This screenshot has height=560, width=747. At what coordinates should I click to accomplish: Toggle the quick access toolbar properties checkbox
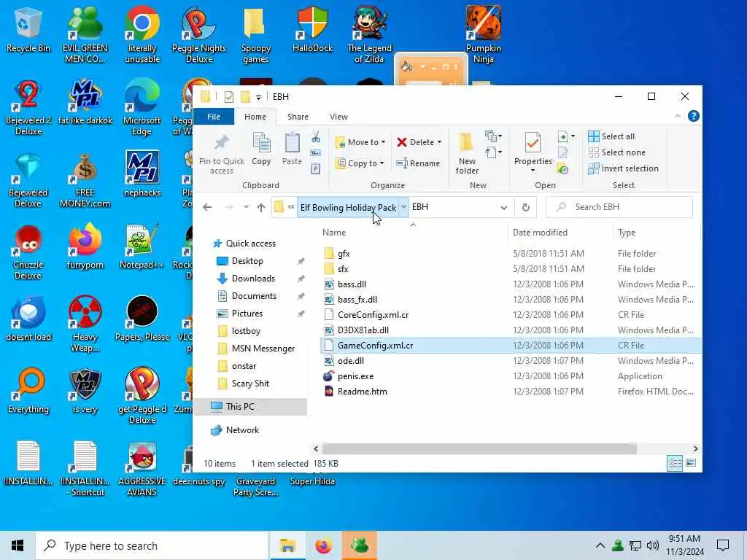228,97
